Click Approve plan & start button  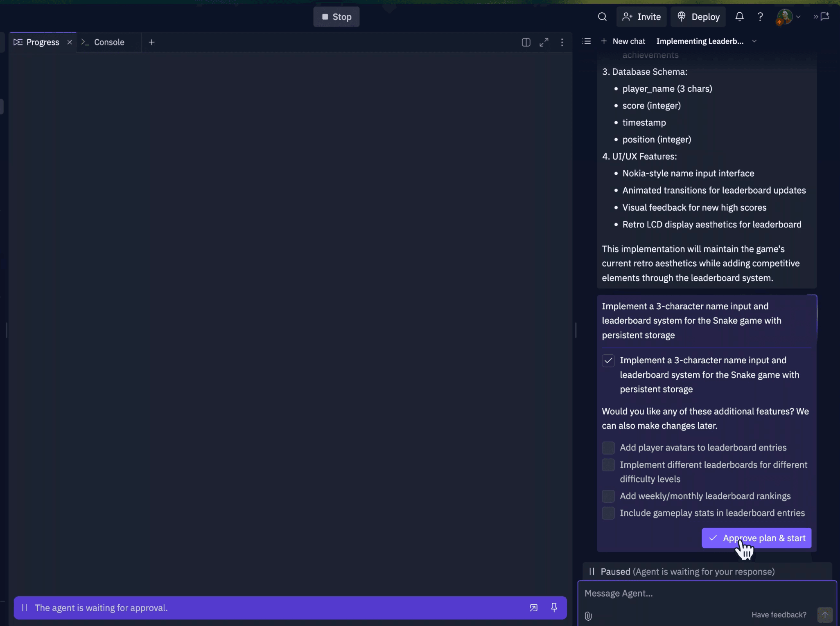click(x=756, y=538)
